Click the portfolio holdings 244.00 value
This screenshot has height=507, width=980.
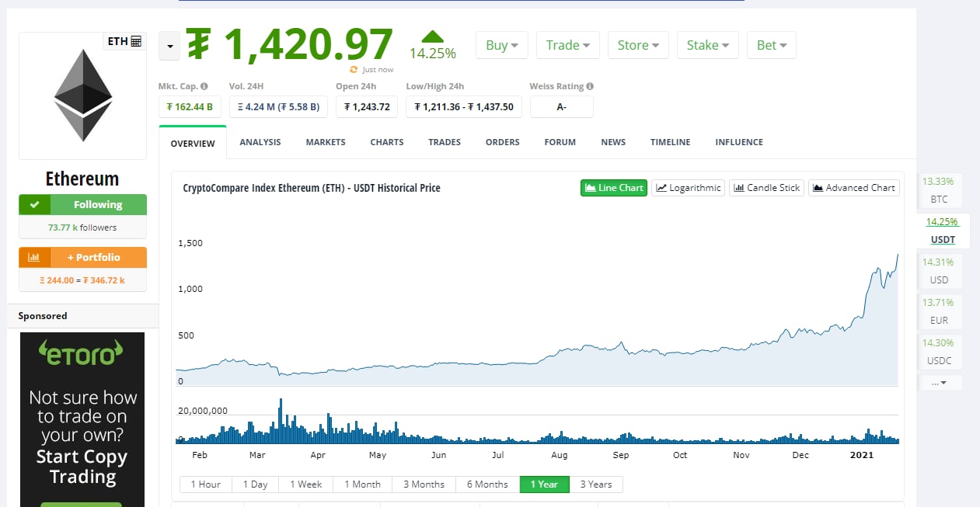56,280
